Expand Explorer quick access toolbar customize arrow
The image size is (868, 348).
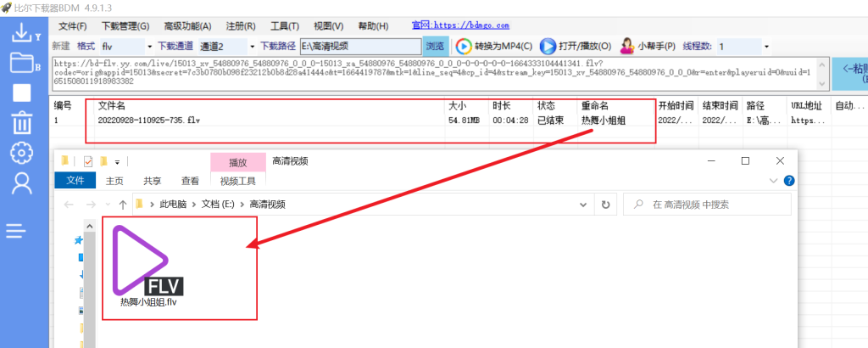(x=117, y=162)
